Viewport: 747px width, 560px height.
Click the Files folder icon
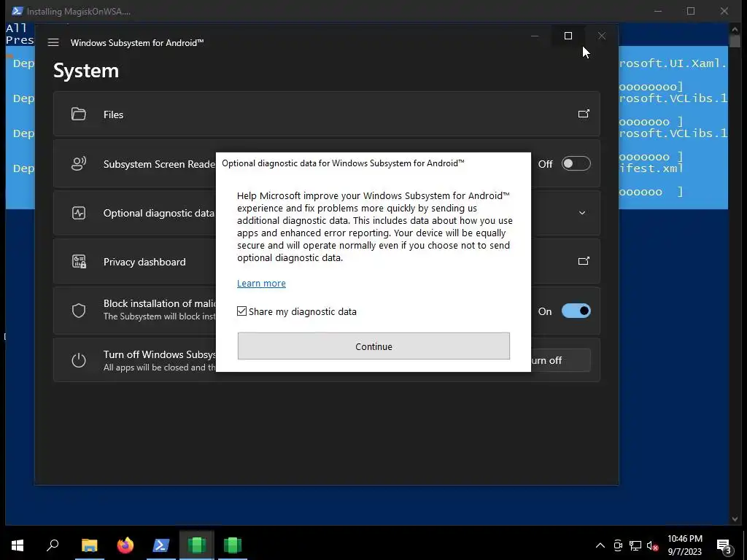pos(79,114)
